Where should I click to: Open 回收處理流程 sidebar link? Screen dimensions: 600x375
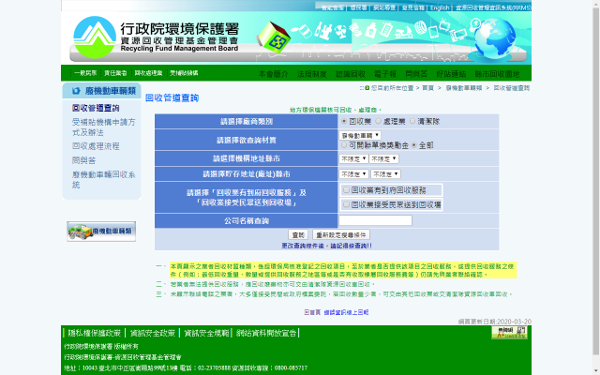96,146
